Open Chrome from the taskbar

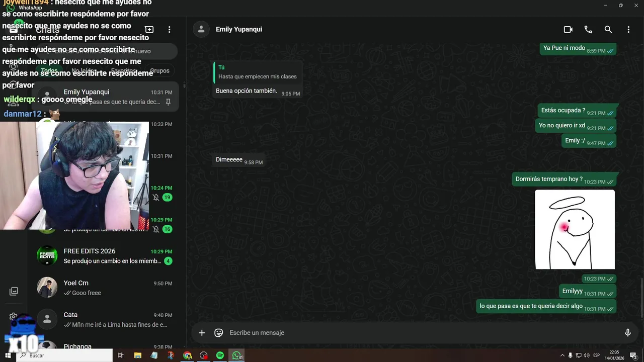187,355
